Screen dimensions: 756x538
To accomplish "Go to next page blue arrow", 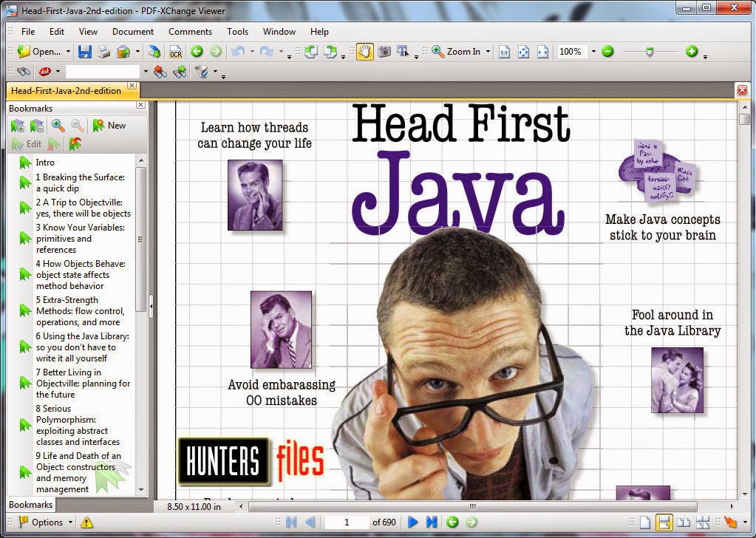I will click(412, 522).
